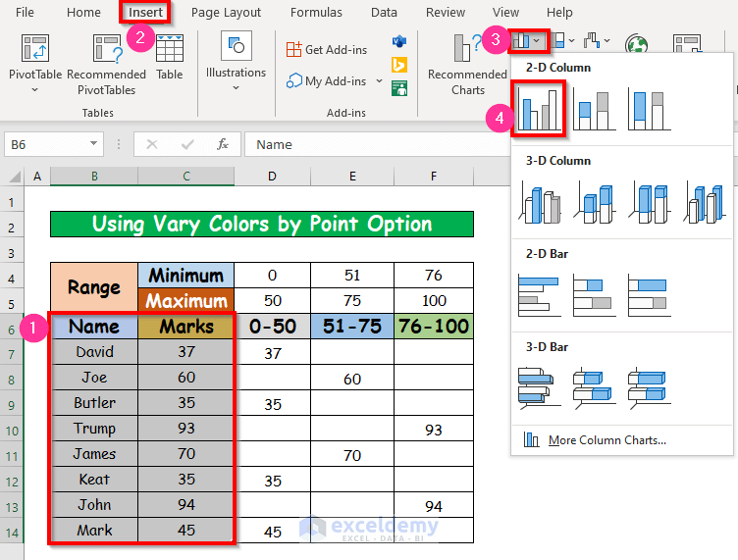738x560 pixels.
Task: Click Get Add-ins button
Action: tap(327, 49)
